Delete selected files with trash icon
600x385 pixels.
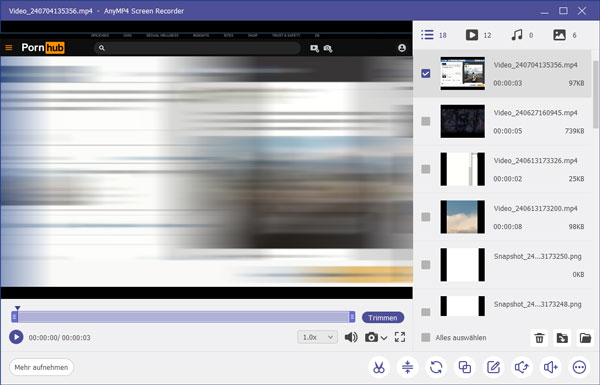[539, 338]
